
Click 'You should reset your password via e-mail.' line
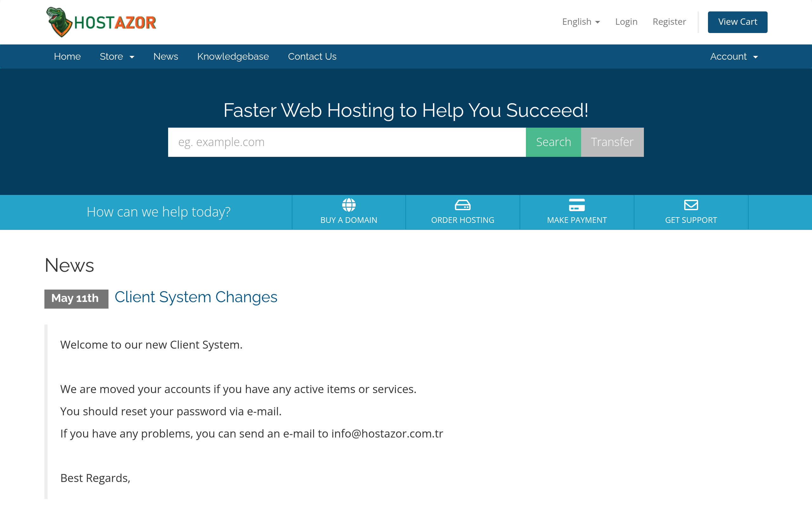pyautogui.click(x=171, y=411)
